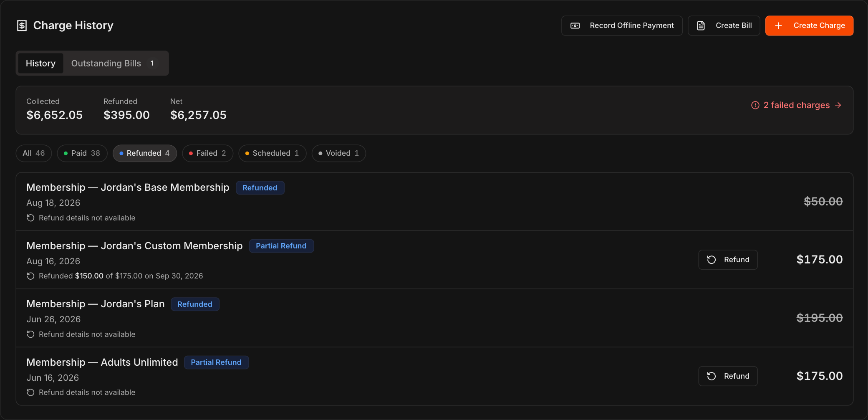The width and height of the screenshot is (868, 420).
Task: Click the cash icon in Record Offline Payment
Action: point(575,25)
